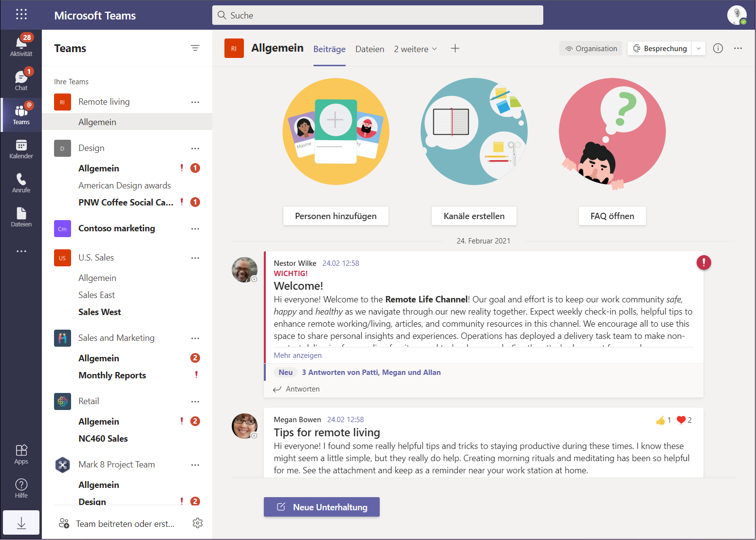
Task: Open profile avatar menu
Action: click(x=737, y=15)
